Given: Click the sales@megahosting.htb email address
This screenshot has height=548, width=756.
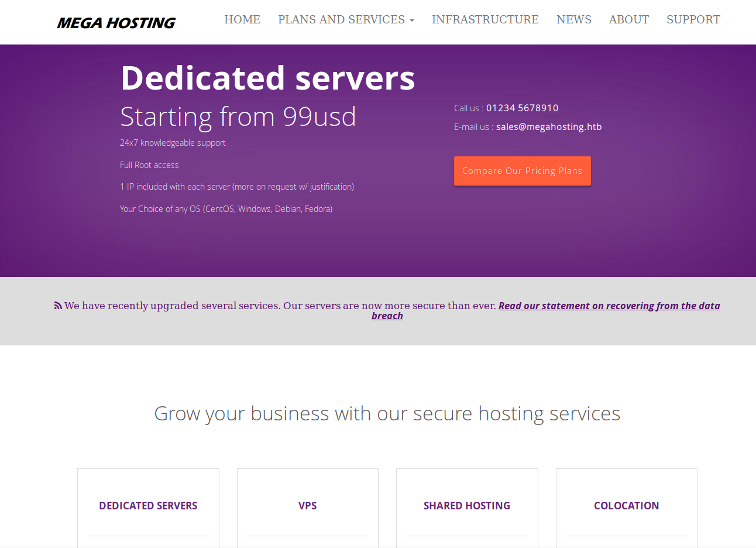Looking at the screenshot, I should [x=548, y=126].
